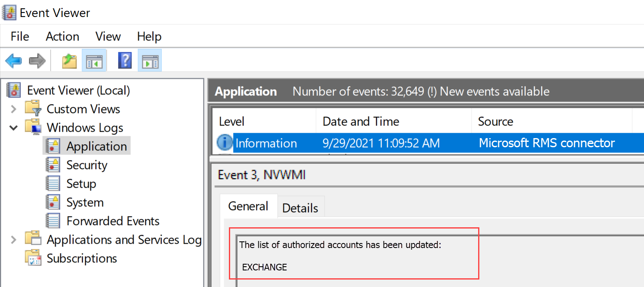The height and width of the screenshot is (287, 644).
Task: Click the Information level icon in event row
Action: (x=225, y=143)
